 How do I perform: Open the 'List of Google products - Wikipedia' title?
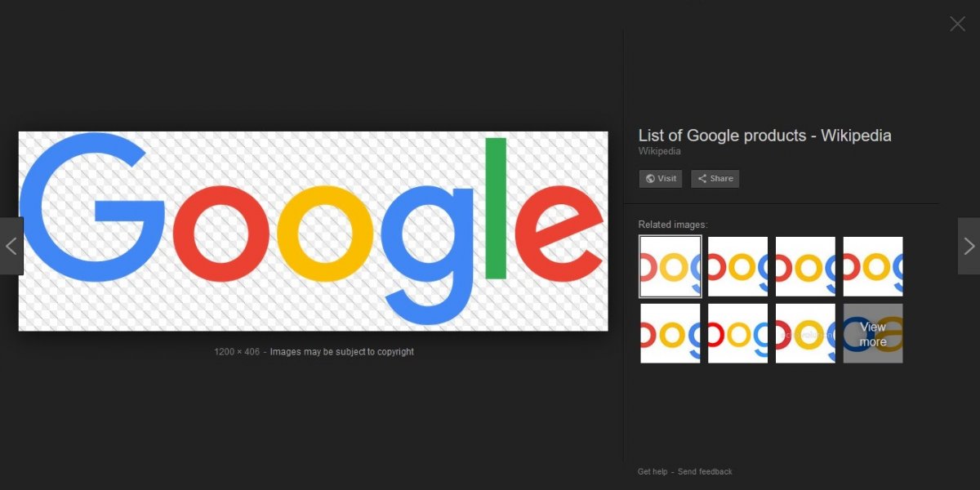764,136
